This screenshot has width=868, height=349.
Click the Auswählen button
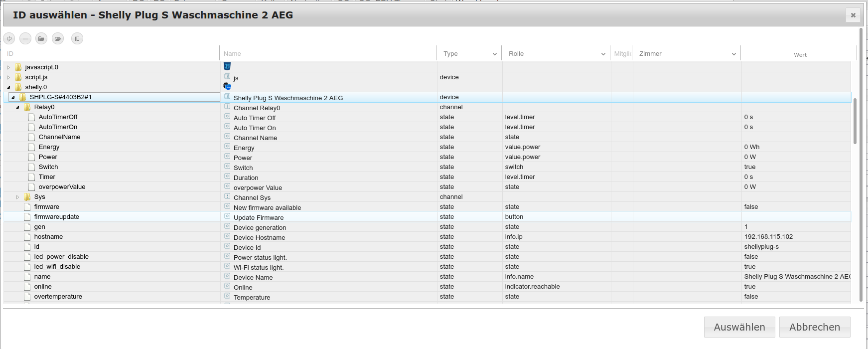(x=739, y=327)
